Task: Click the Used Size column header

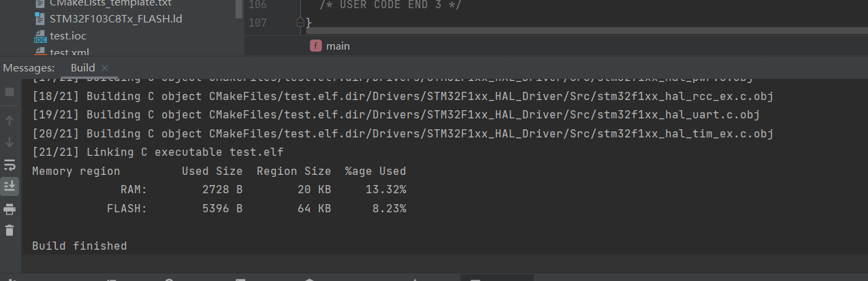Action: [212, 171]
